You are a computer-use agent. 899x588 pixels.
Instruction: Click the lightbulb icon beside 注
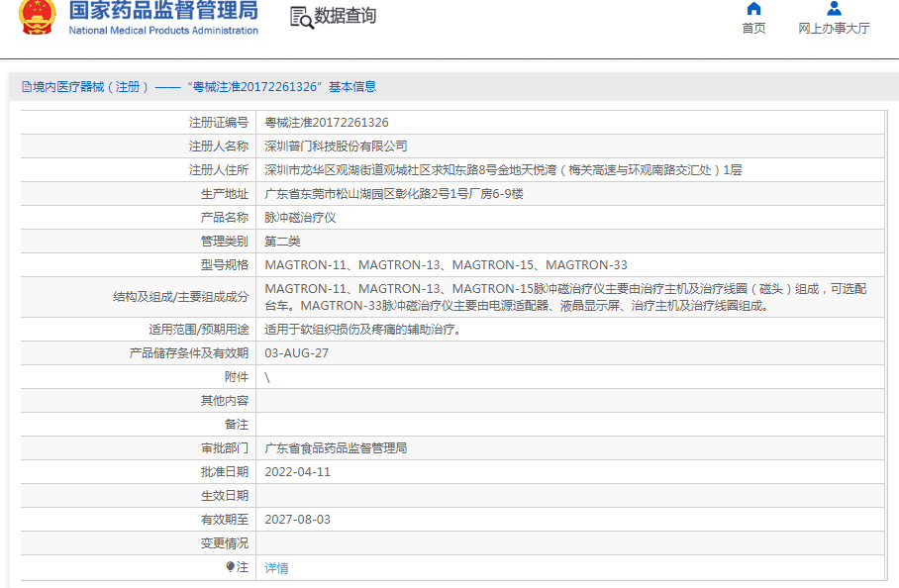tap(231, 567)
